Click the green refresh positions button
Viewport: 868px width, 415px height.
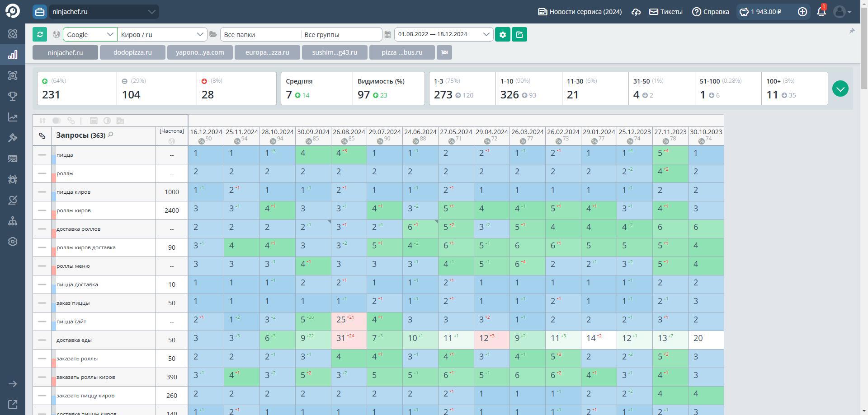tap(40, 34)
